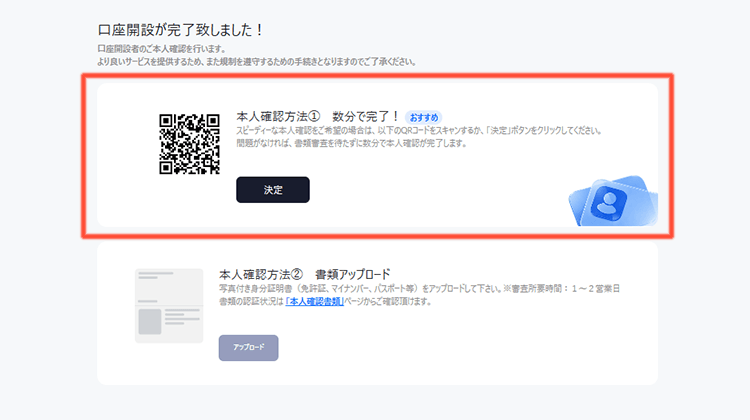Click the 数分で完了！ text
Image resolution: width=750 pixels, height=420 pixels.
(x=366, y=117)
